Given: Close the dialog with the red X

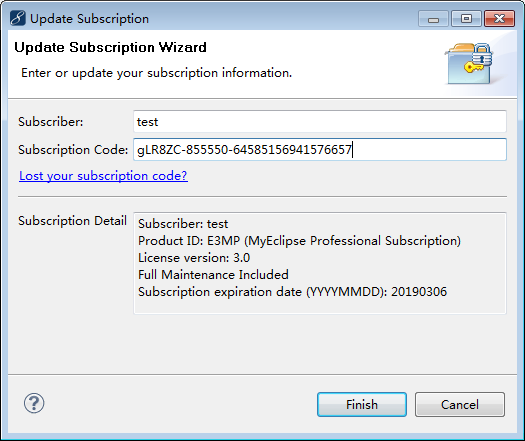Looking at the screenshot, I should coord(499,19).
